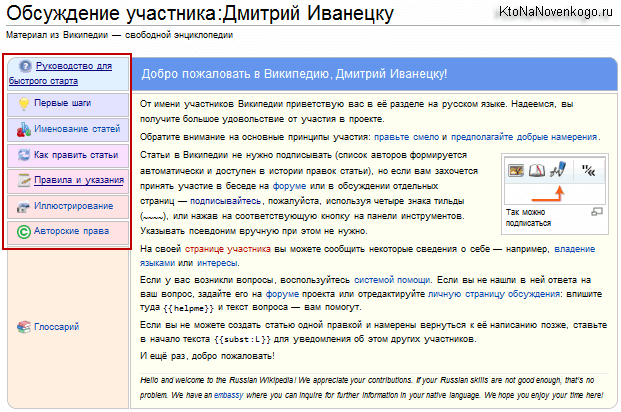Click the green copyright icon for Авторские права
Screen dimensions: 621x412
coord(24,231)
